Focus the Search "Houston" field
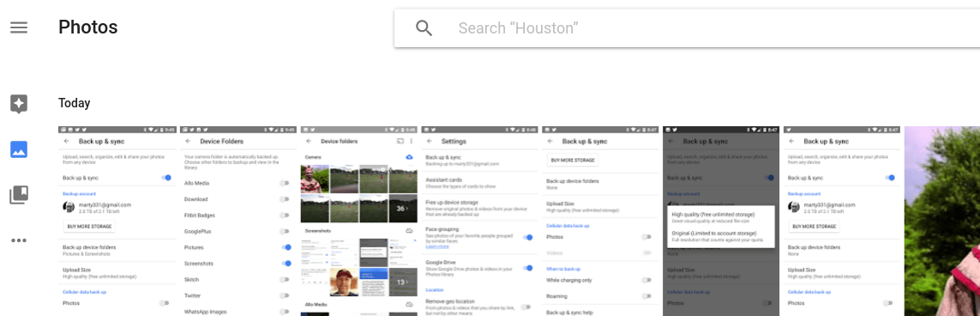Viewport: 980px width, 316px height. click(x=687, y=28)
